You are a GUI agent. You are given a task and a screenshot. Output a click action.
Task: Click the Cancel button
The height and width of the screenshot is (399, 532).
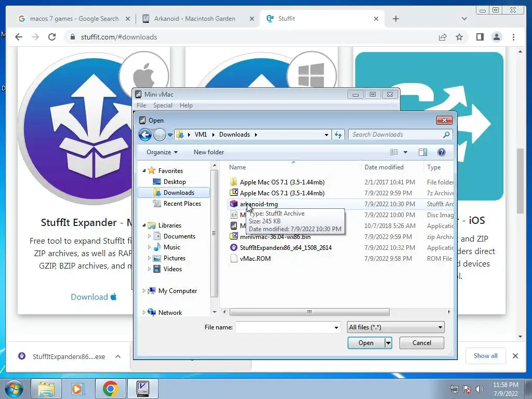[422, 343]
